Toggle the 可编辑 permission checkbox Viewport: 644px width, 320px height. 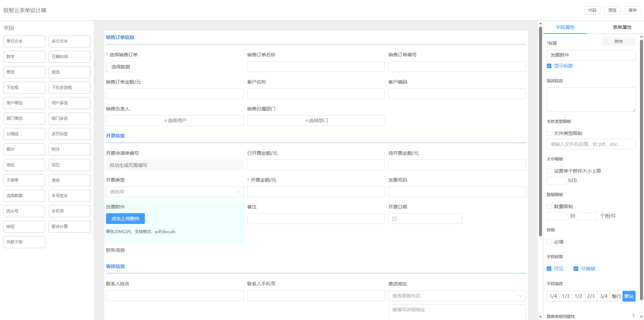click(x=576, y=269)
